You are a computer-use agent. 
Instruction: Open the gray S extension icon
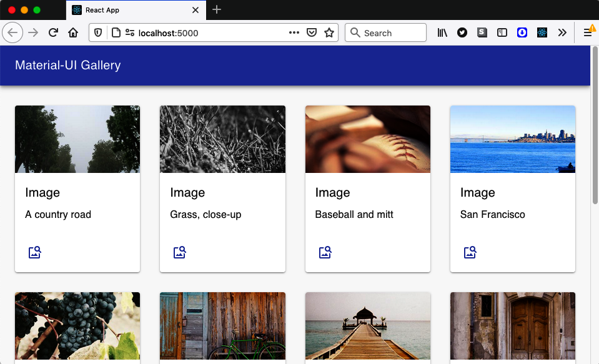pyautogui.click(x=482, y=33)
